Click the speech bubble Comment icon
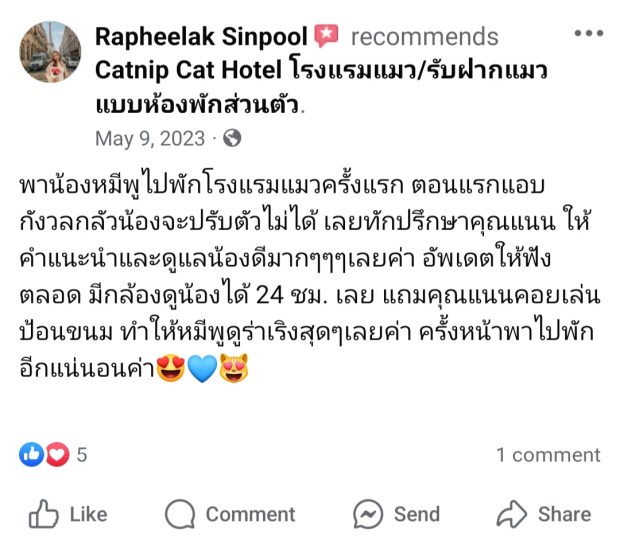 coord(180,514)
